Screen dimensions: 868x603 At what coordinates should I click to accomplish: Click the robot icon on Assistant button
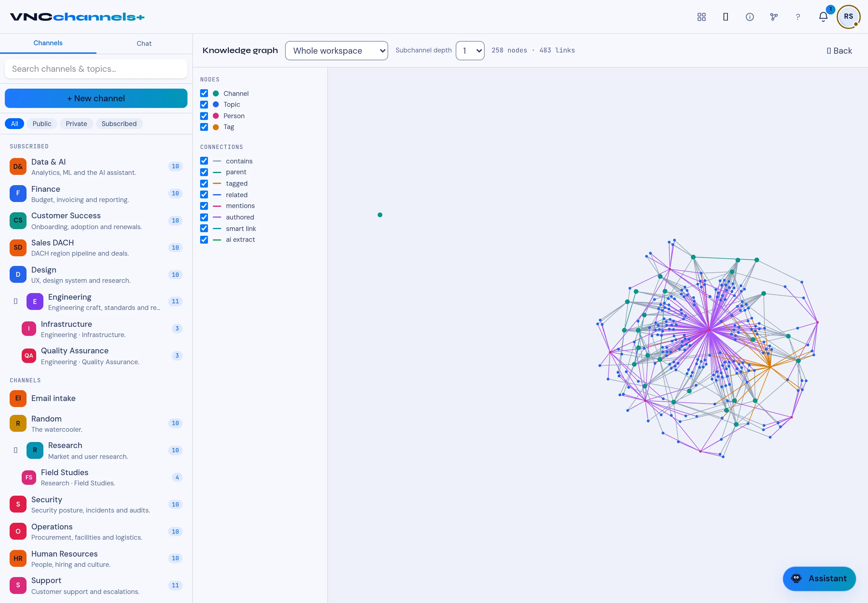pyautogui.click(x=796, y=579)
